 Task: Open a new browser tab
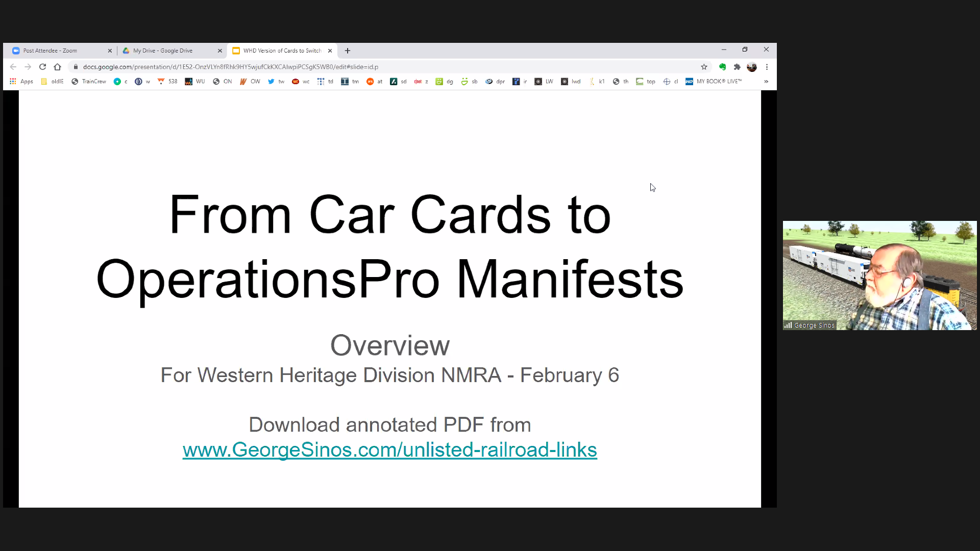point(348,51)
